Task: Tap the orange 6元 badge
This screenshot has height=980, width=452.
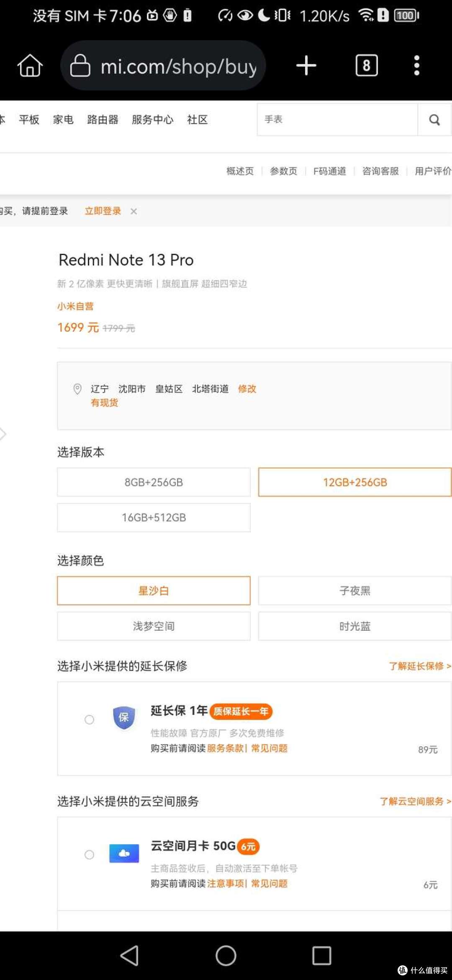Action: pos(248,846)
